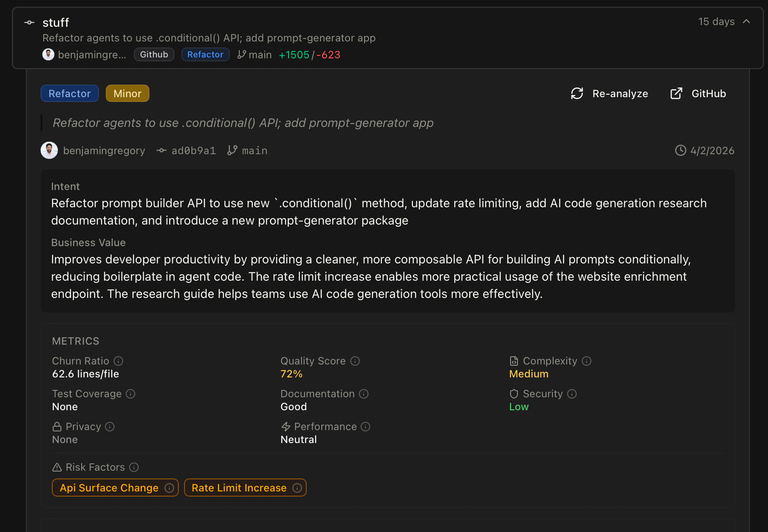Click the benjamingre... avatar in header

48,54
